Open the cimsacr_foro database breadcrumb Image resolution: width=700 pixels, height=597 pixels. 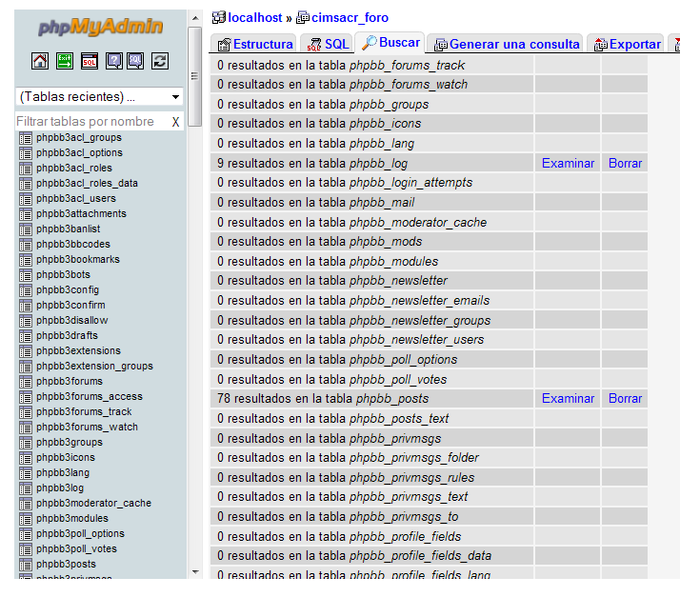(x=342, y=17)
